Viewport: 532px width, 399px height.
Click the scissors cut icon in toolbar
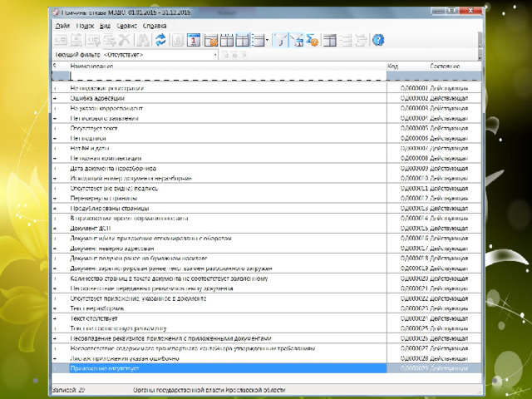click(126, 40)
